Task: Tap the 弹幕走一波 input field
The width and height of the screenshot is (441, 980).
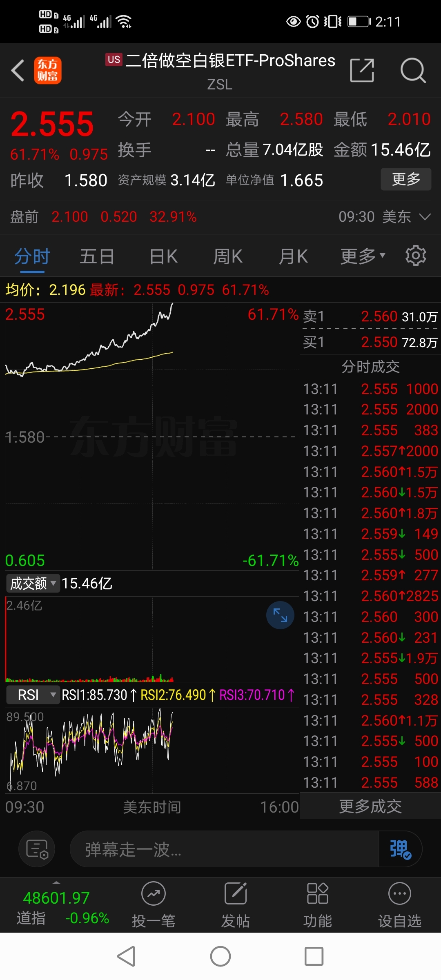Action: click(x=225, y=849)
